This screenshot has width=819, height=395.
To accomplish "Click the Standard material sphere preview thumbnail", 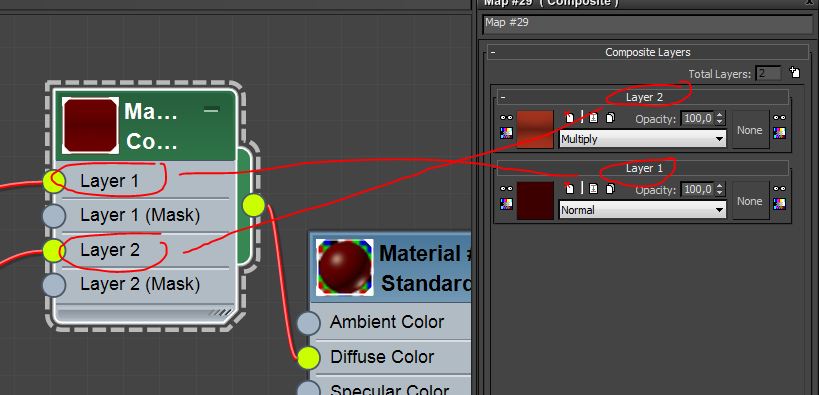I will pyautogui.click(x=345, y=268).
